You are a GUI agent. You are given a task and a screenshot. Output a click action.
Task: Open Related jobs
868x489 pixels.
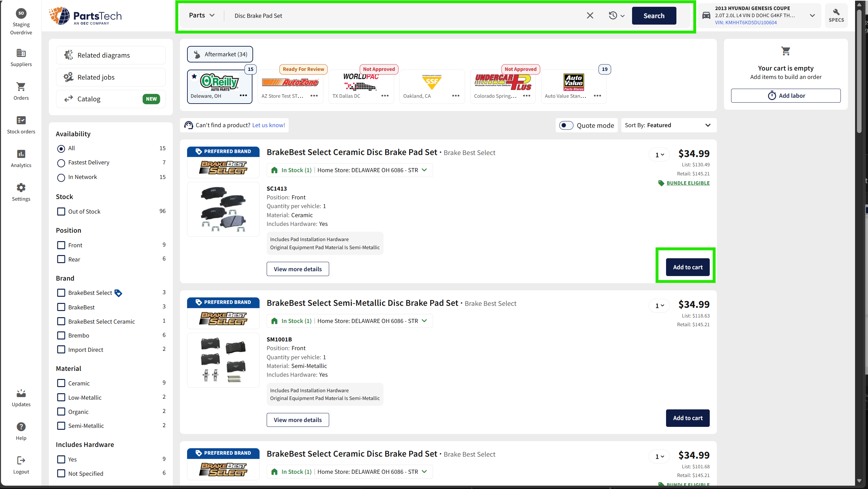click(x=111, y=77)
